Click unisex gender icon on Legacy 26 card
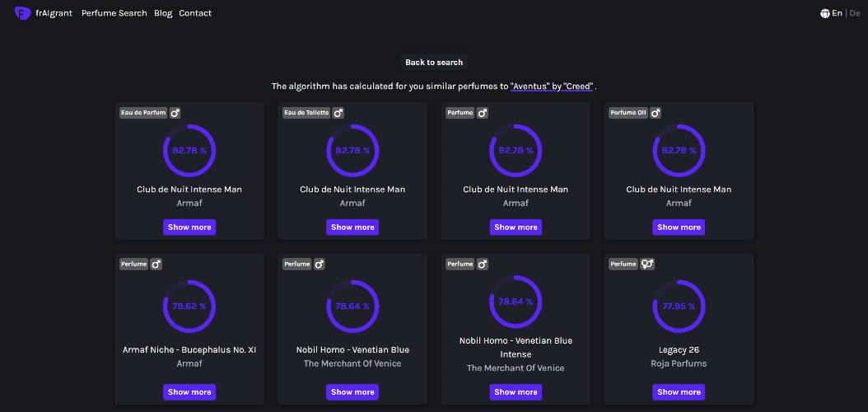This screenshot has width=868, height=412. tap(647, 265)
